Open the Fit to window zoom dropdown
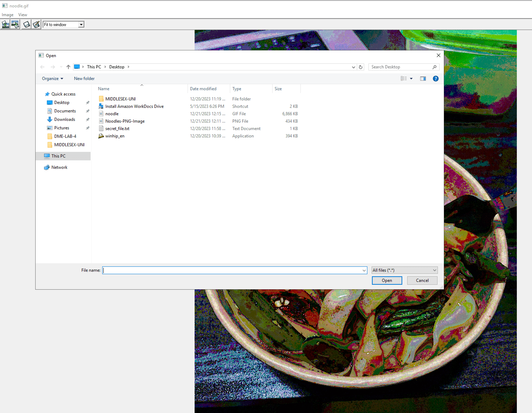The width and height of the screenshot is (532, 413). 81,25
